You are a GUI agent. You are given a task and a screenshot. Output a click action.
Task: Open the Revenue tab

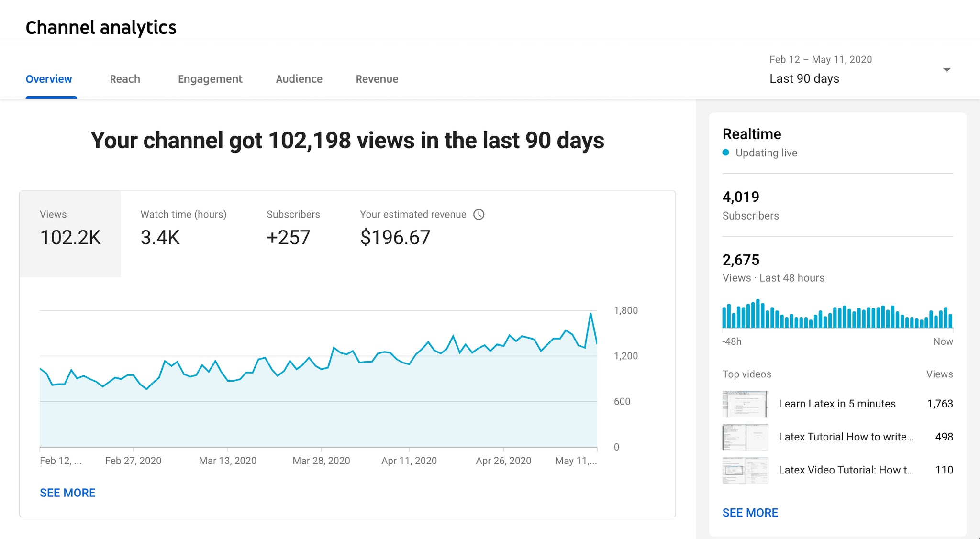point(377,79)
